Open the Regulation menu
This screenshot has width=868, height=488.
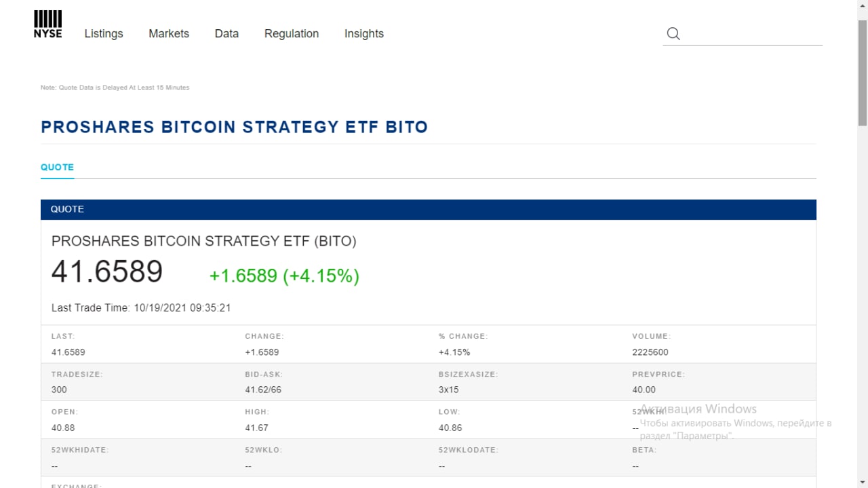pos(292,34)
